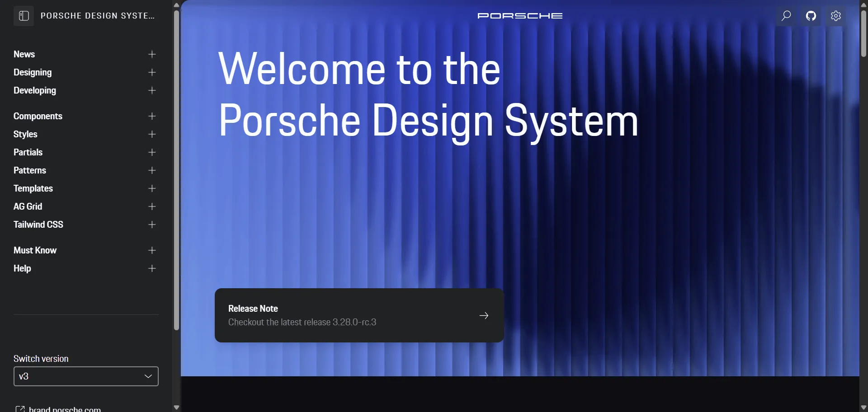The width and height of the screenshot is (868, 412).
Task: Expand the Must Know plus icon
Action: [152, 250]
